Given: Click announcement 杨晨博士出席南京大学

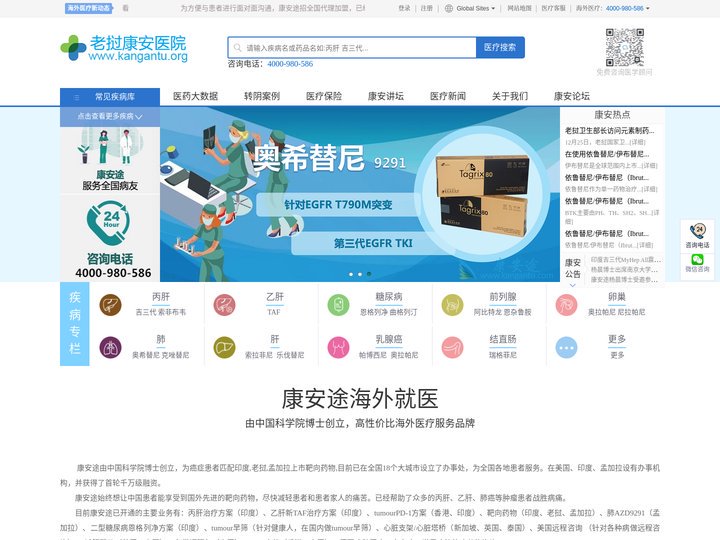Looking at the screenshot, I should [x=624, y=270].
